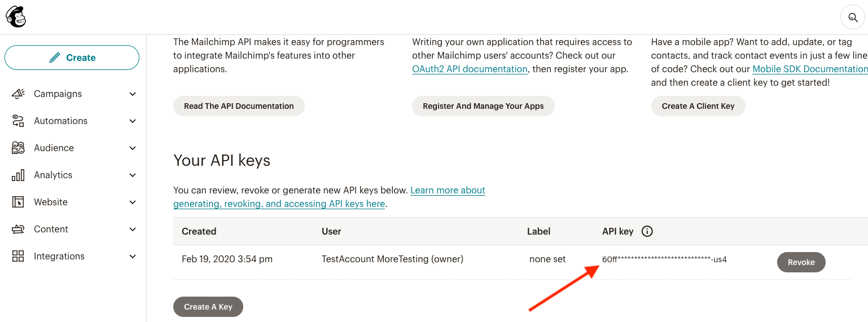Click the Create button
Viewport: 868px width, 322px height.
pyautogui.click(x=72, y=58)
